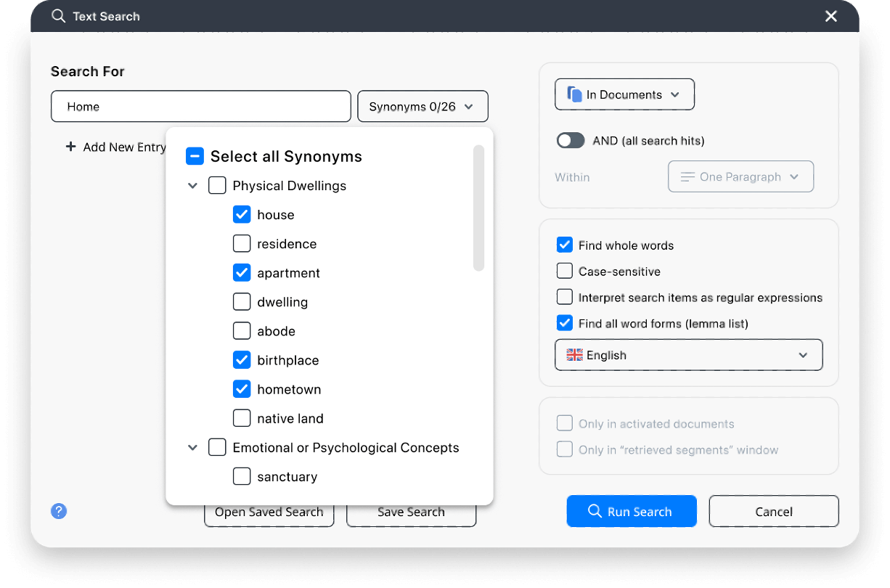
Task: Click the documents icon in the In Documents selector
Action: pos(574,94)
